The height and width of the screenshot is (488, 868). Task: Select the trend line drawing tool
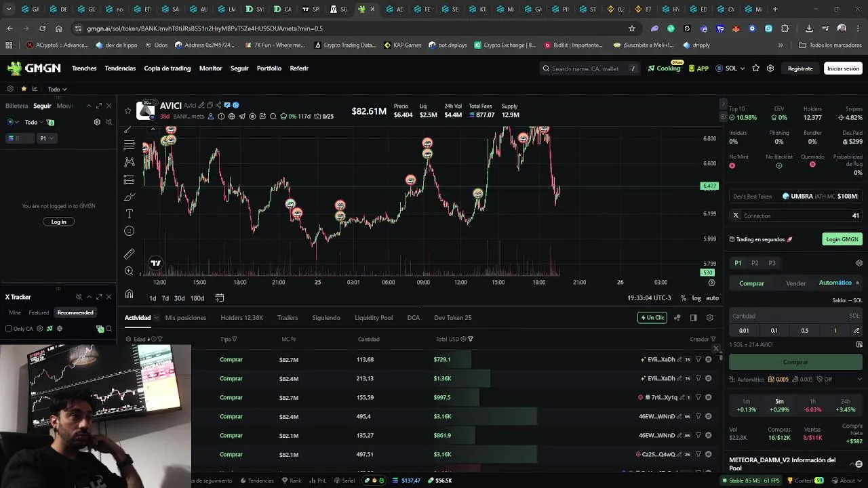point(129,129)
